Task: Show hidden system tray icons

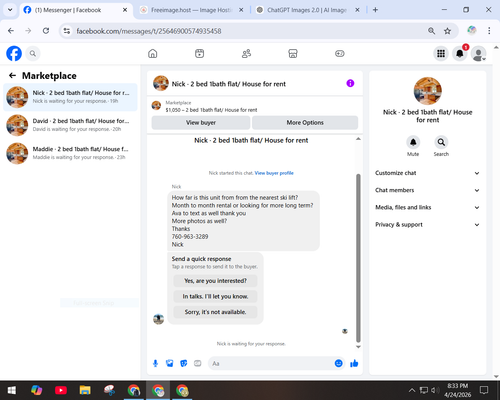Action: (412, 390)
